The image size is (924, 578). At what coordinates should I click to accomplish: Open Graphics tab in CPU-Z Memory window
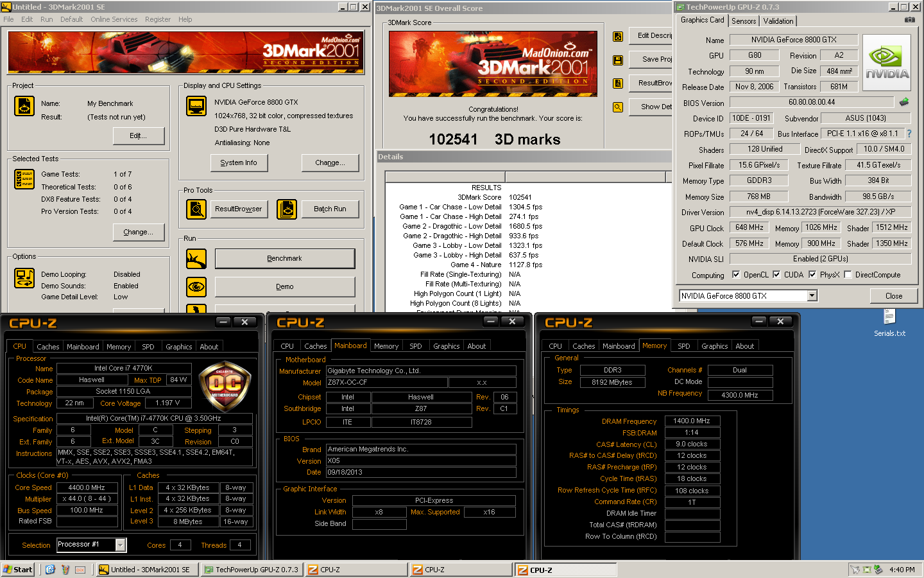(714, 346)
